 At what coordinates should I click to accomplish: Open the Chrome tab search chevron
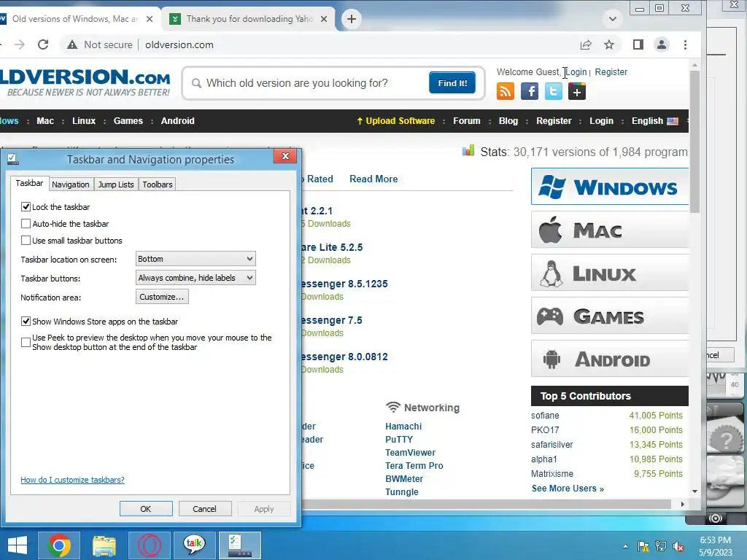pyautogui.click(x=613, y=19)
